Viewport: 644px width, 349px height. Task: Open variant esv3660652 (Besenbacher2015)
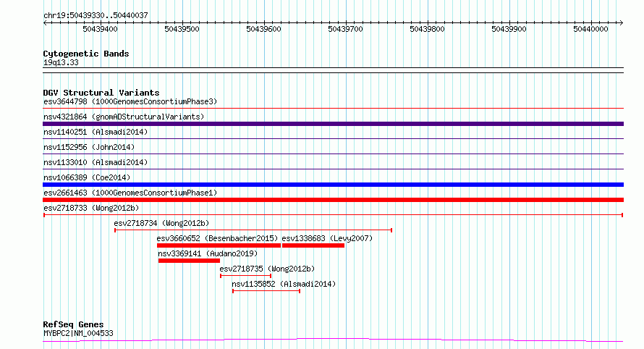pos(217,238)
